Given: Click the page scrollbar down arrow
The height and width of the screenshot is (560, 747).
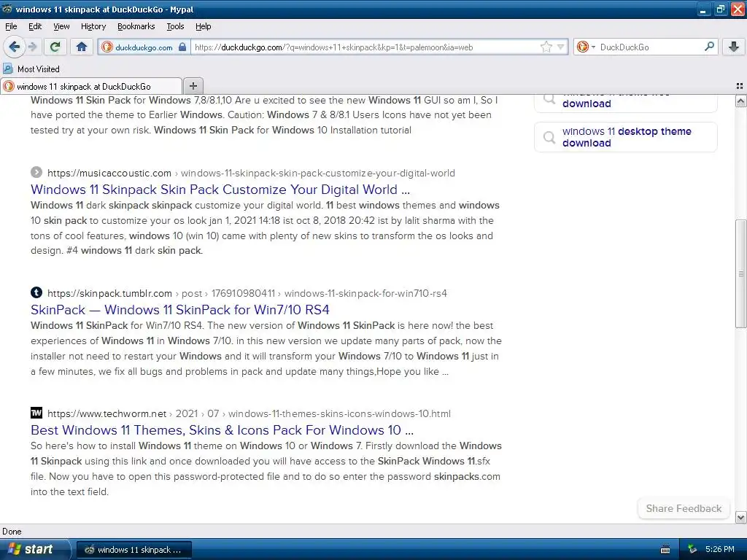Looking at the screenshot, I should (740, 517).
